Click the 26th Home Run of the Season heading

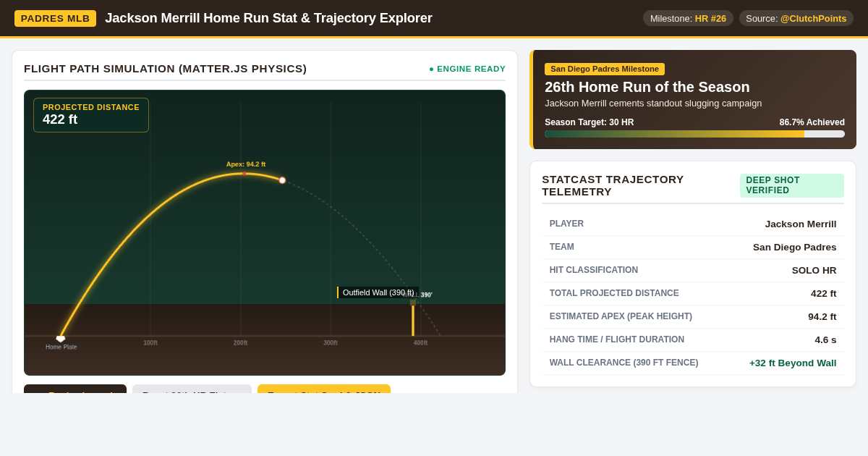pyautogui.click(x=647, y=87)
